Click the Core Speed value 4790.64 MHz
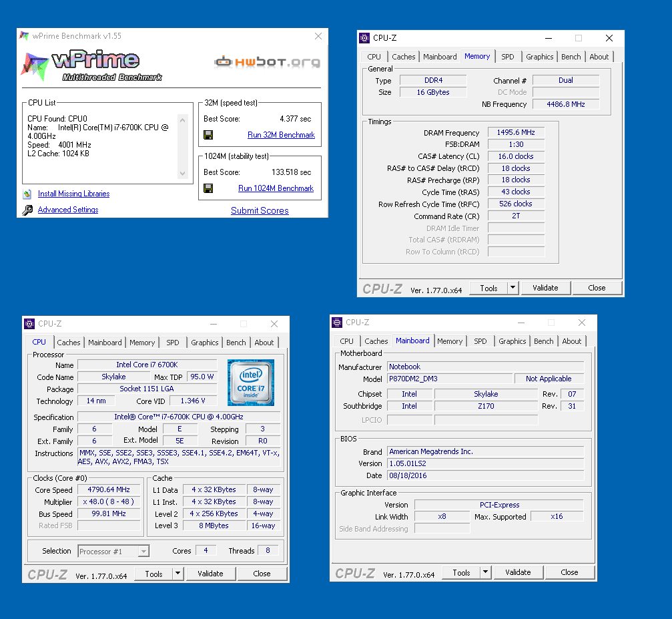The image size is (672, 619). [109, 490]
